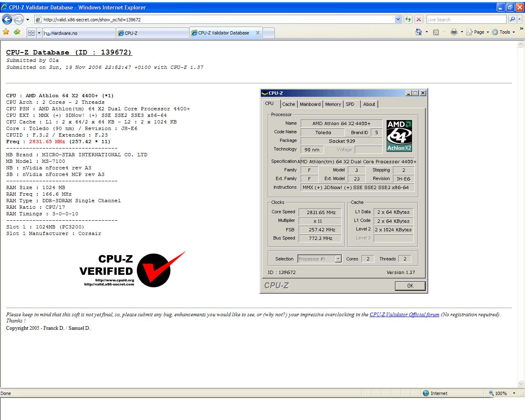Stop loading with the red X icon
The width and height of the screenshot is (525, 420).
[419, 19]
